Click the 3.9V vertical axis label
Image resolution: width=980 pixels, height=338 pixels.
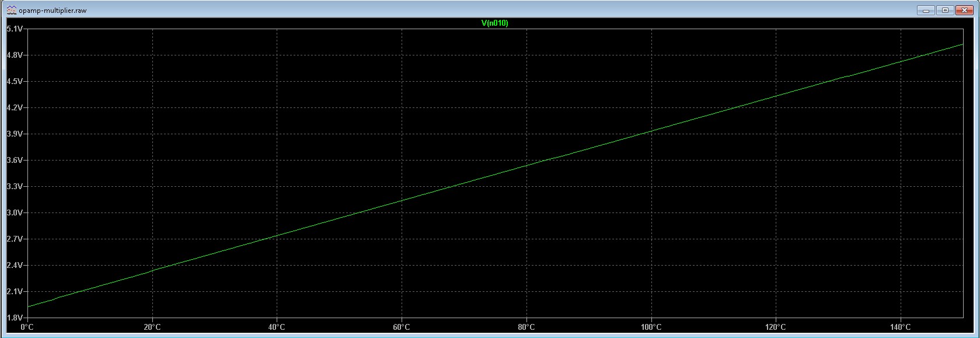coord(15,134)
